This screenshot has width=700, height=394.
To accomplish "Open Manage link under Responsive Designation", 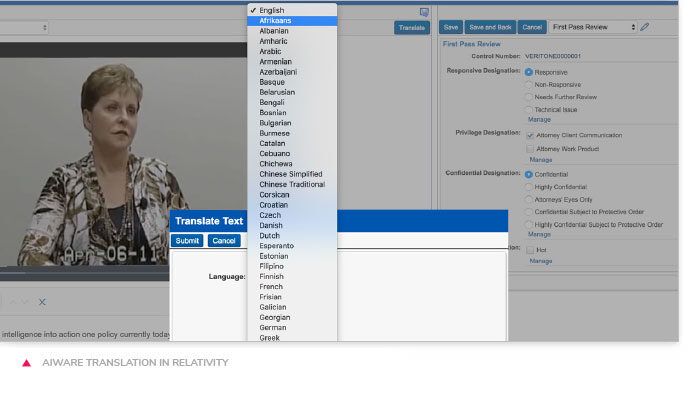I will pos(539,120).
